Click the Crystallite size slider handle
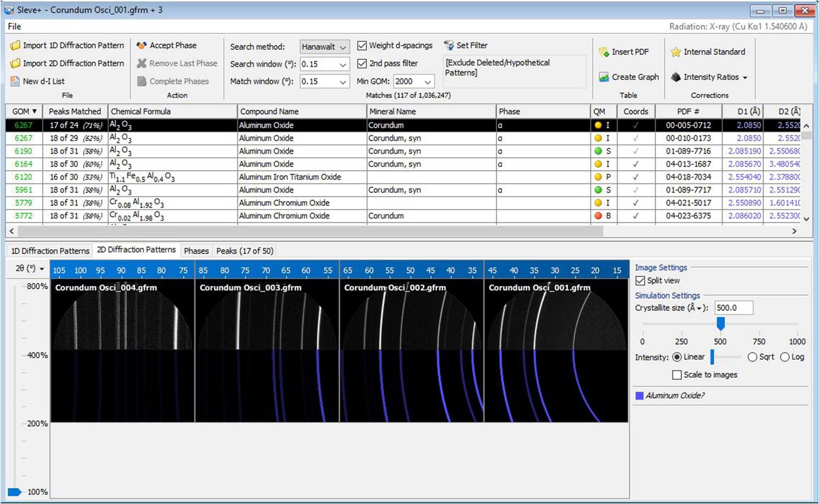The width and height of the screenshot is (819, 504). tap(721, 323)
